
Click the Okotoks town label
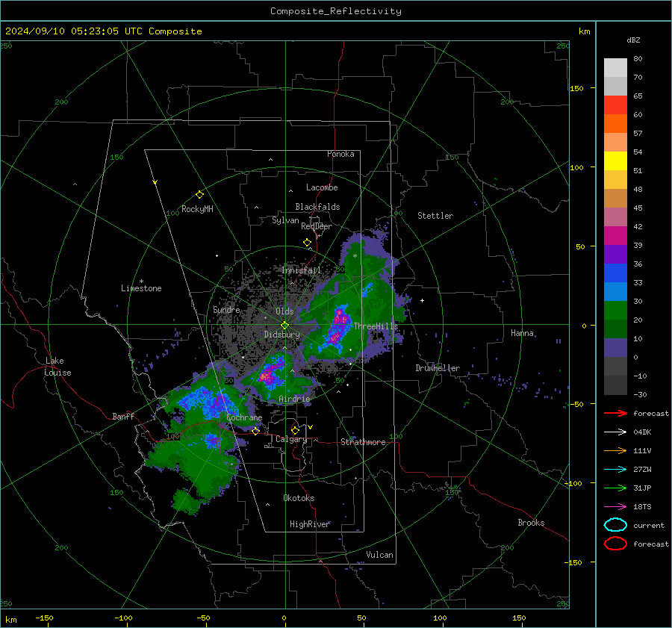[x=299, y=498]
